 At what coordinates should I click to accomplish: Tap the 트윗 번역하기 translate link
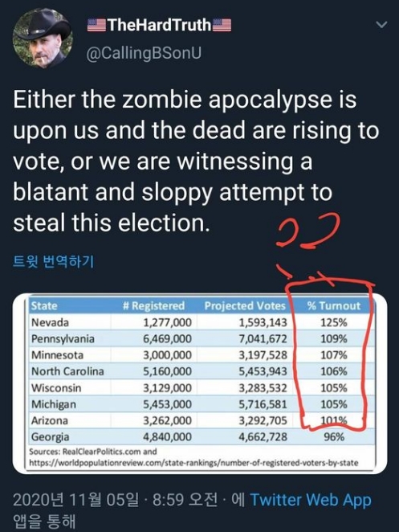53,261
